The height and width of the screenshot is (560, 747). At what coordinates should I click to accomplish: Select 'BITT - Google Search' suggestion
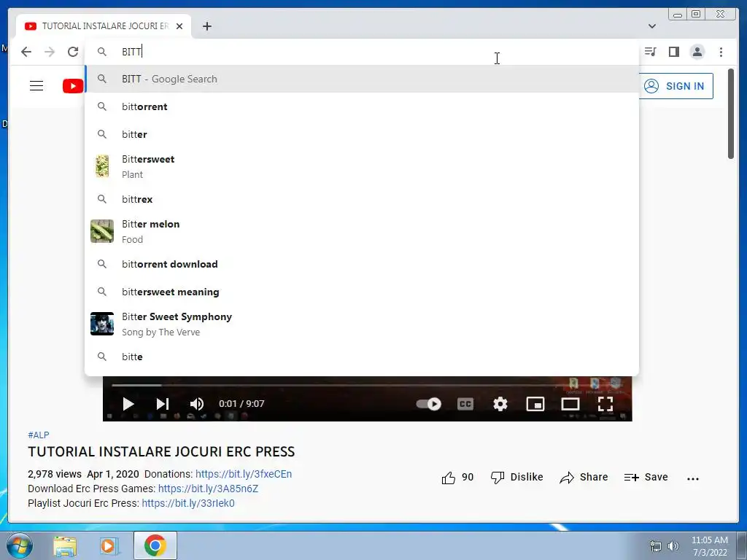click(362, 79)
